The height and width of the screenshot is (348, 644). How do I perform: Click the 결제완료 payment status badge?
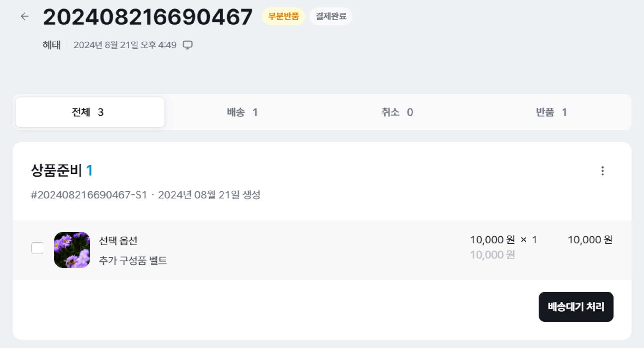pos(331,16)
